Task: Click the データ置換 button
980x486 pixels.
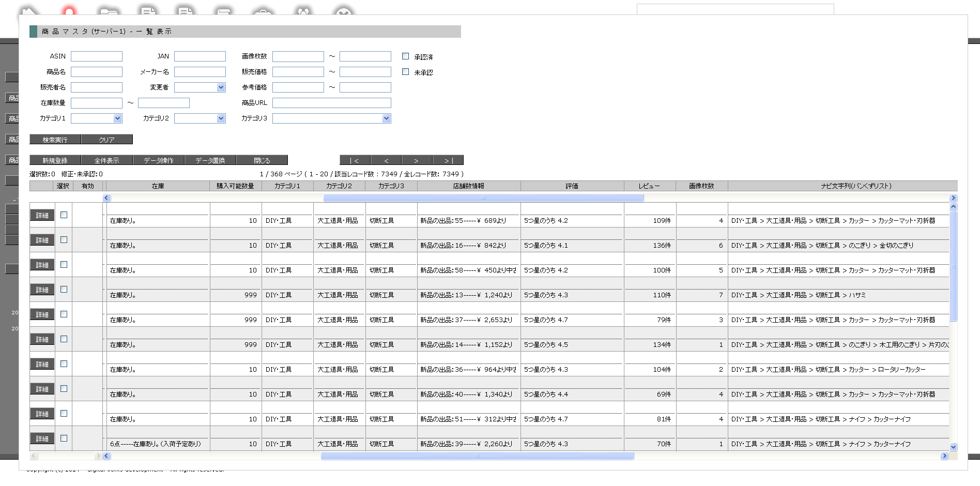Action: point(210,160)
